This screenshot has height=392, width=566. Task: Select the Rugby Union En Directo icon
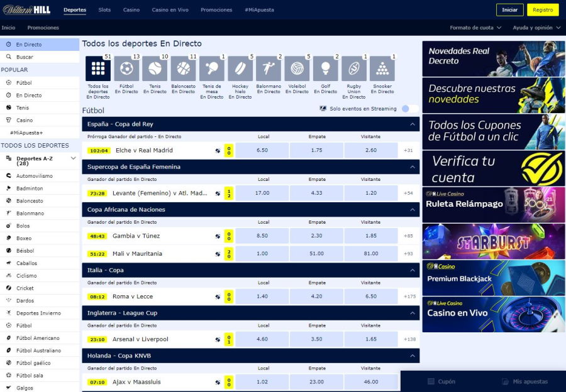353,68
